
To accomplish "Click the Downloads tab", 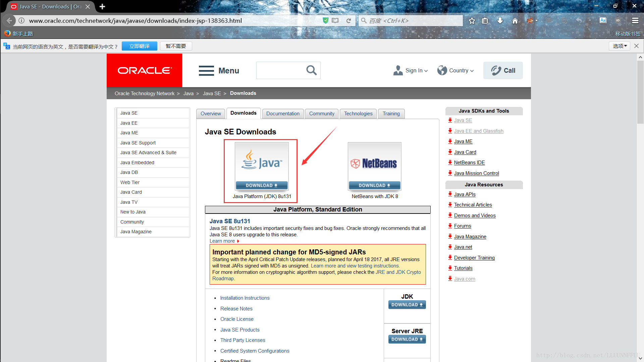I will 243,114.
